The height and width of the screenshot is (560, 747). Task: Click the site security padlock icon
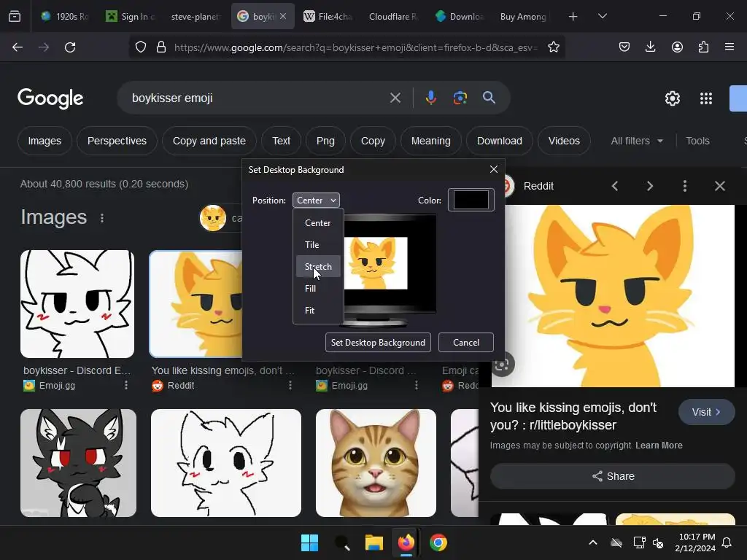(x=161, y=47)
